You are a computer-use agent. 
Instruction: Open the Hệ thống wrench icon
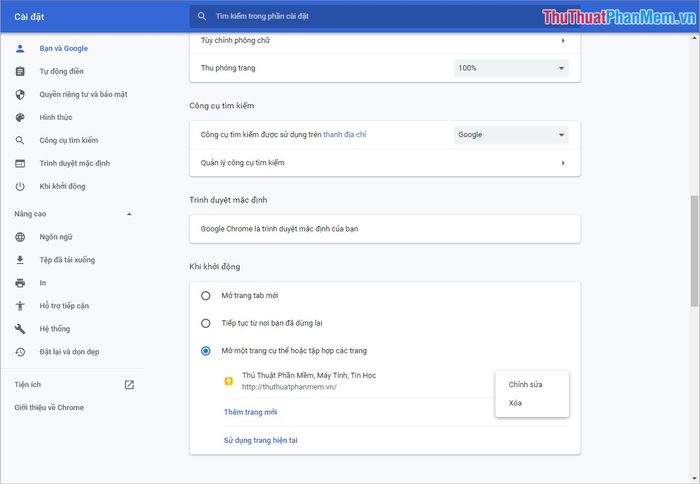[x=20, y=329]
